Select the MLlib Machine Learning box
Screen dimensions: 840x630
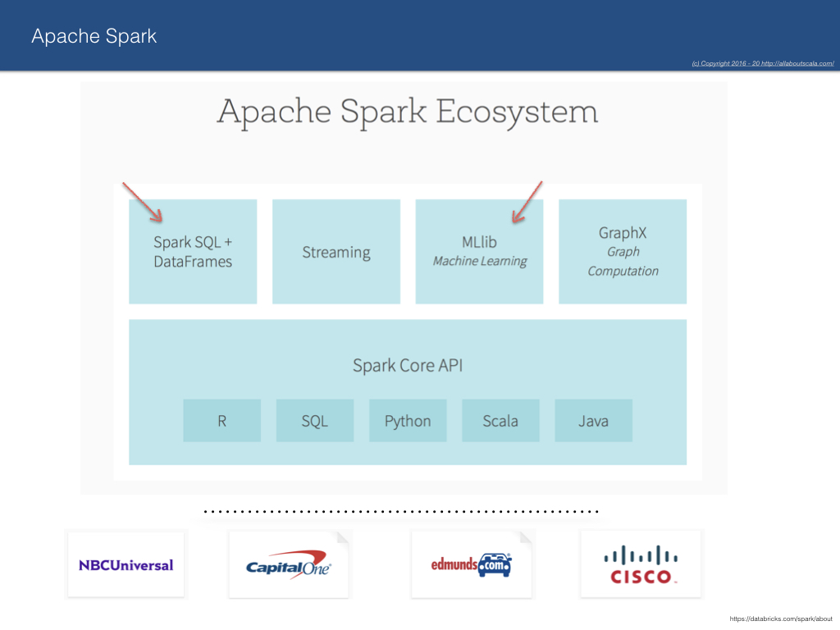pyautogui.click(x=479, y=252)
